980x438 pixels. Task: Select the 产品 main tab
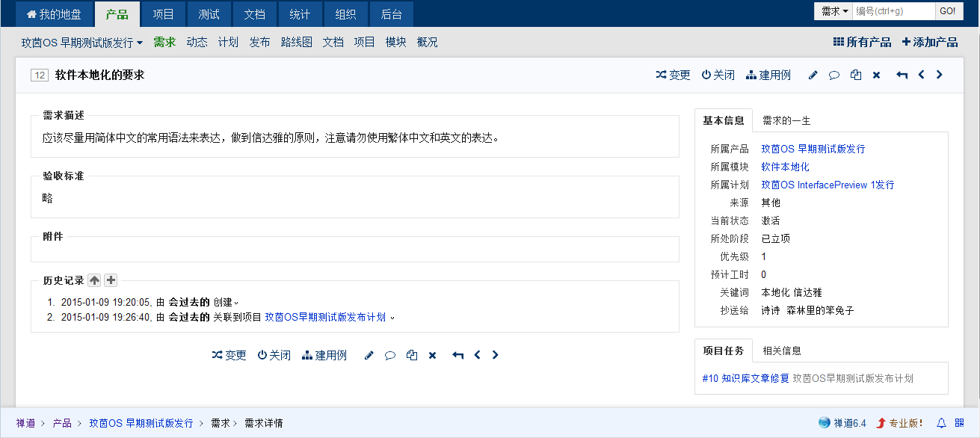(x=117, y=14)
